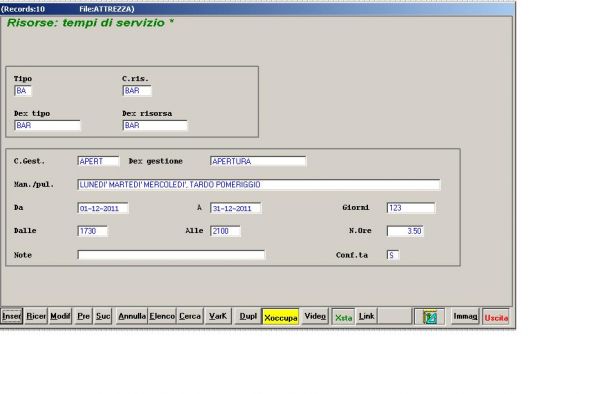Click the Video button
Viewport: 600px width, 394px height.
pyautogui.click(x=315, y=316)
